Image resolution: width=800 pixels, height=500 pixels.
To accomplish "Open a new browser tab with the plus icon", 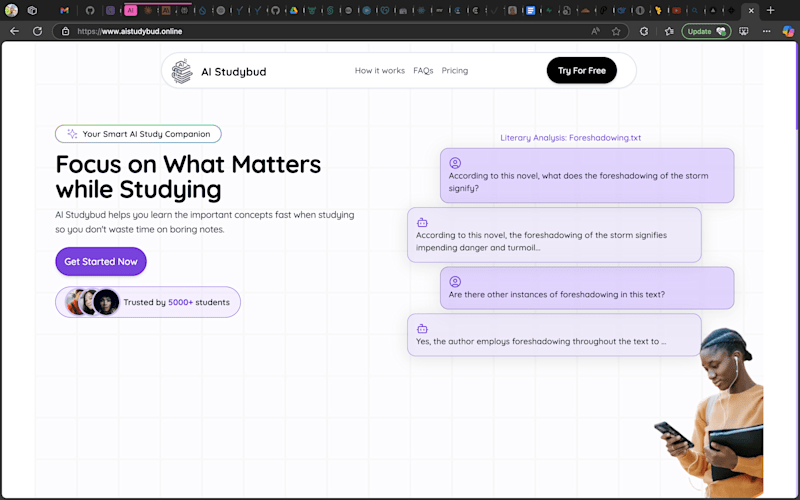I will (770, 10).
